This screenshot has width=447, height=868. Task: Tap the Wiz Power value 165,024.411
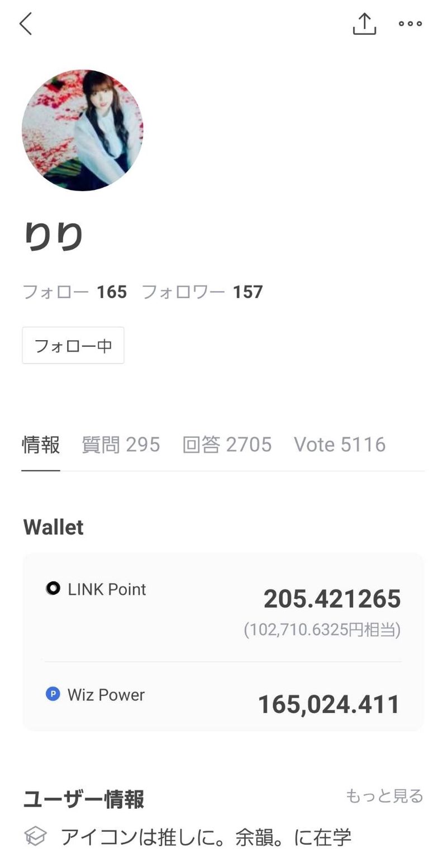click(x=329, y=704)
